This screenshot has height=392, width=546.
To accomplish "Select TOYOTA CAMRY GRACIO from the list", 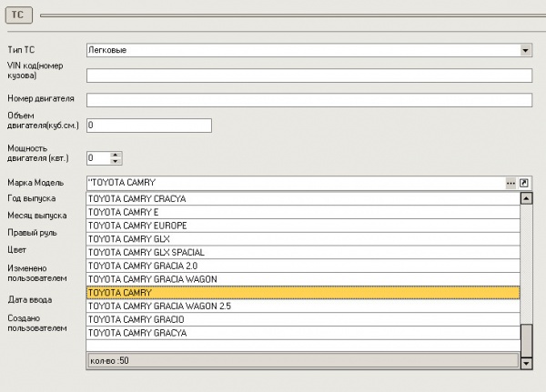I will coord(302,320).
